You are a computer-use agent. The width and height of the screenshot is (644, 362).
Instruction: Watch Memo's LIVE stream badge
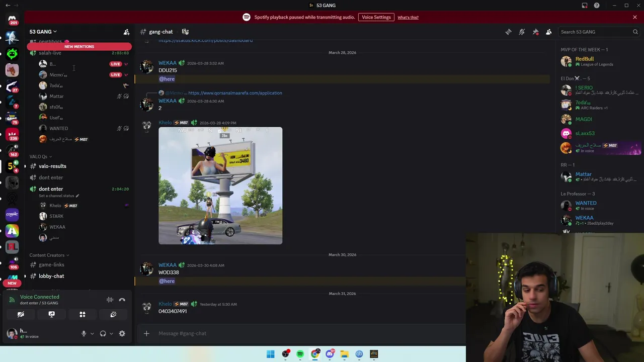(116, 74)
